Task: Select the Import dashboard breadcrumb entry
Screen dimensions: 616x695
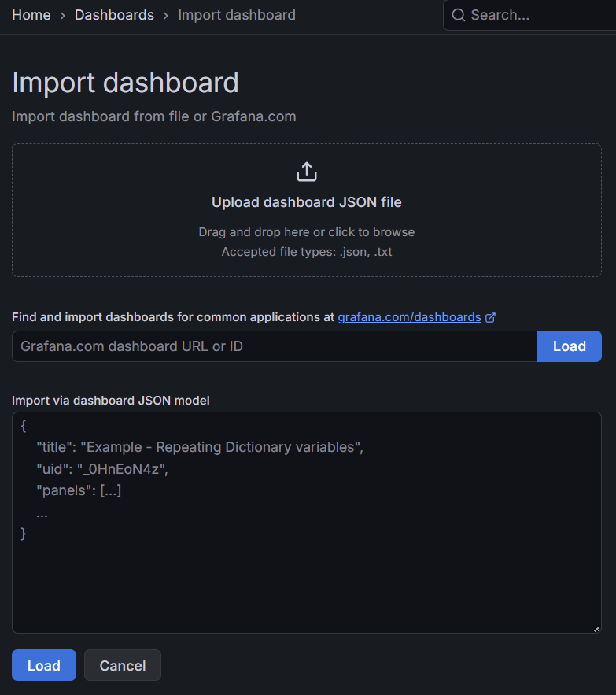Action: tap(236, 14)
